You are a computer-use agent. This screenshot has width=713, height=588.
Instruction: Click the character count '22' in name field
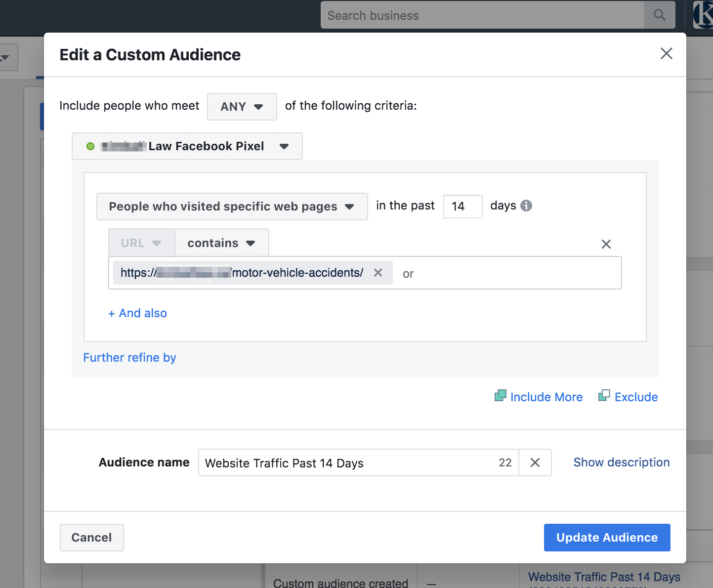click(505, 462)
